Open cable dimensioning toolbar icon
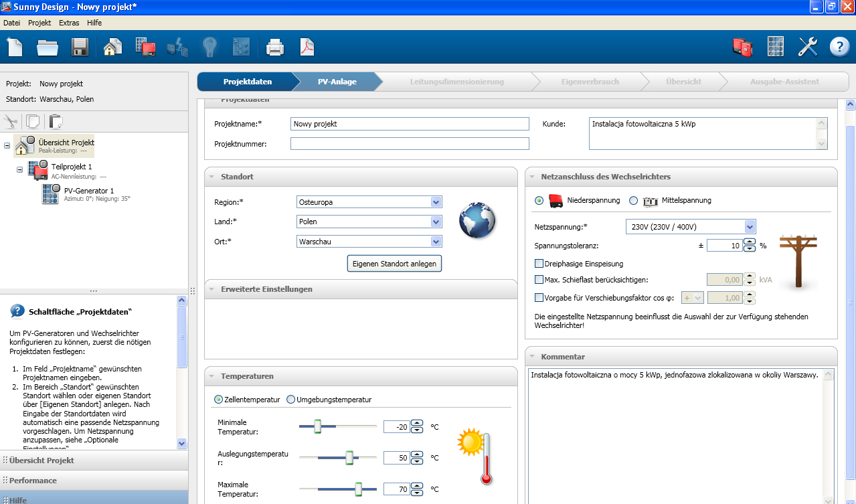Image resolution: width=856 pixels, height=504 pixels. [177, 47]
